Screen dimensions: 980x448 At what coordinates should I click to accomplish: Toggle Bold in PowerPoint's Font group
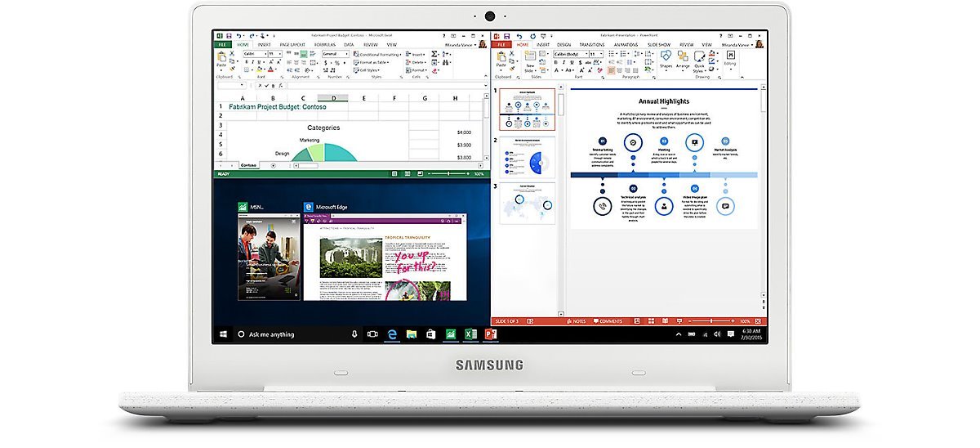556,62
